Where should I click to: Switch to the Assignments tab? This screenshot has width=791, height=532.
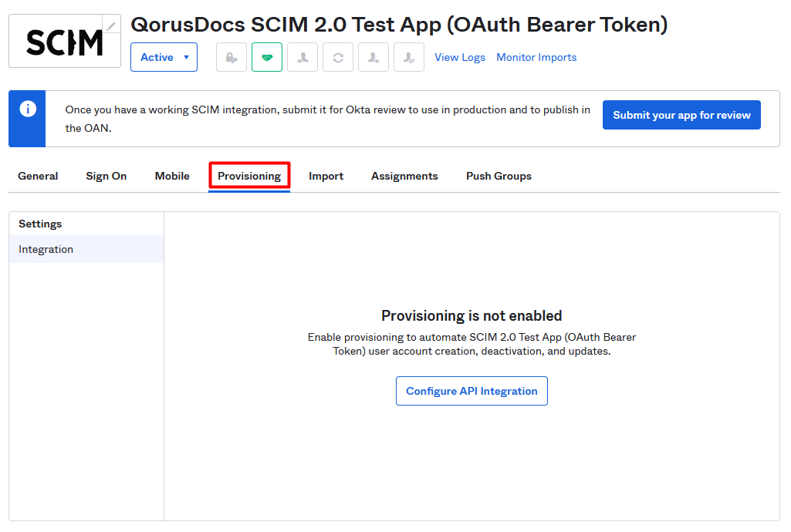click(404, 177)
